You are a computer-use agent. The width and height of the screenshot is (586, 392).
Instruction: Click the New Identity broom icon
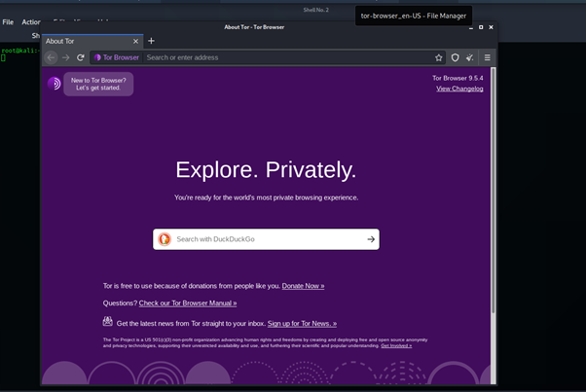tap(470, 57)
